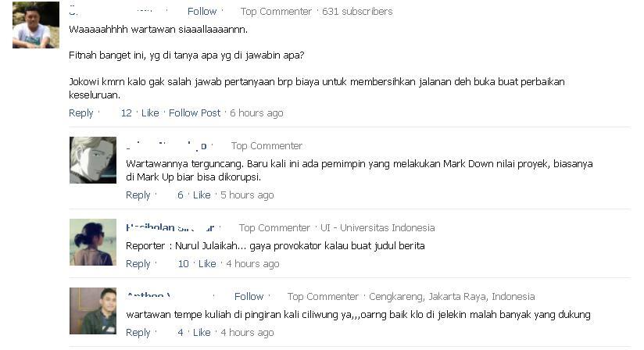
Task: Open profile photo of first commenter
Action: [36, 25]
